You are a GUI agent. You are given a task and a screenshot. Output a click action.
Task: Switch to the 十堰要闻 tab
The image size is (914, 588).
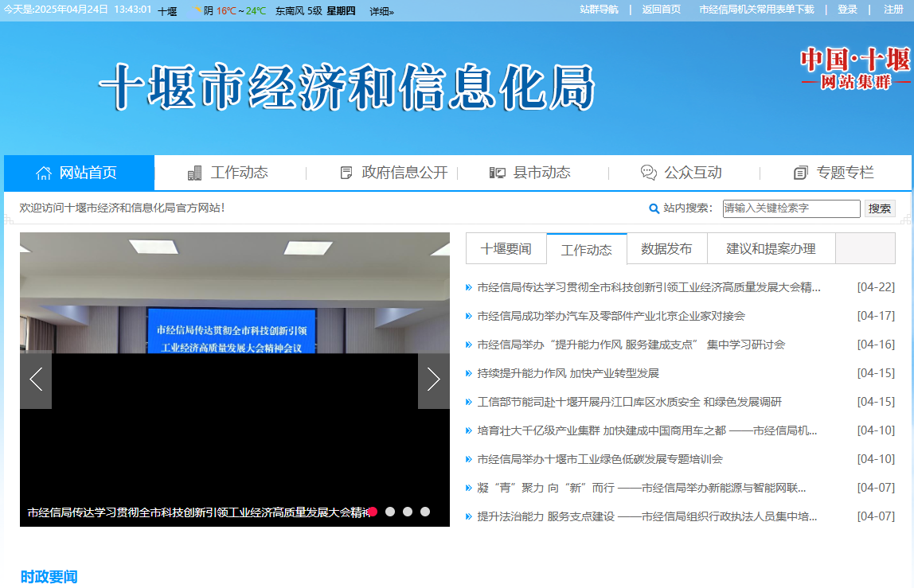point(506,249)
